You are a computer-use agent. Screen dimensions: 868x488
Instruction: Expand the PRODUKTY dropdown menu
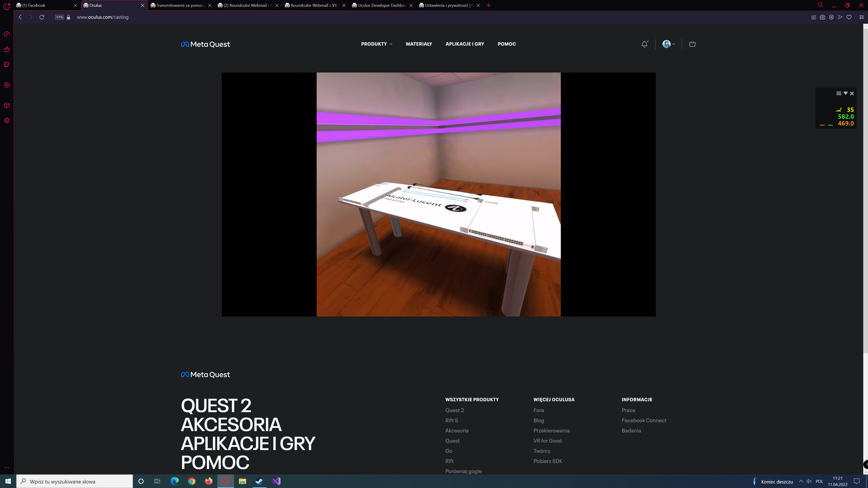pyautogui.click(x=376, y=44)
